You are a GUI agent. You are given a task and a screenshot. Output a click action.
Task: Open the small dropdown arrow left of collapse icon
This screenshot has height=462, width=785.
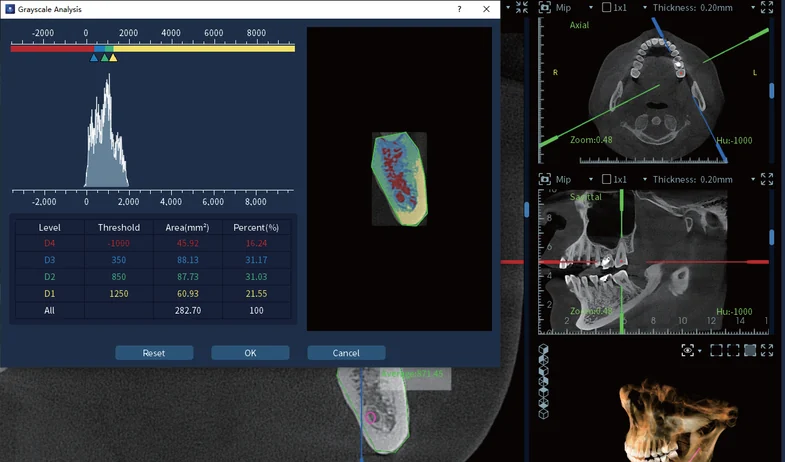click(508, 8)
